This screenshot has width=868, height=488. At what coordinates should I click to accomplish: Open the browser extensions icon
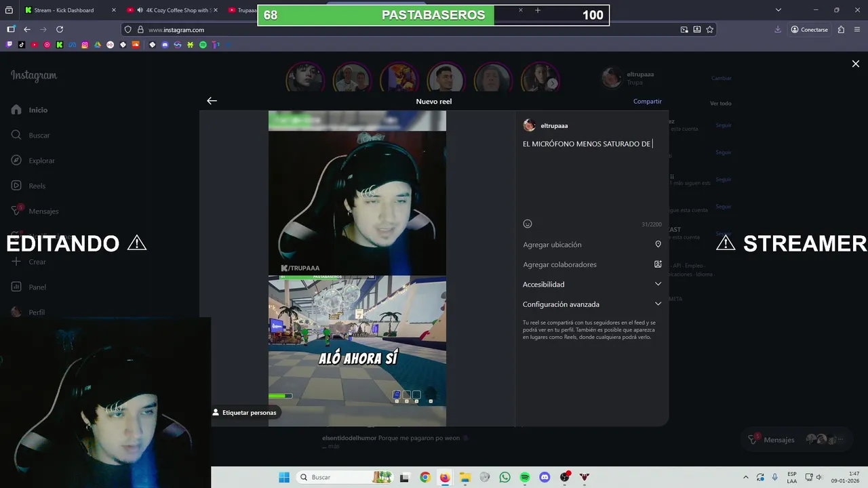(841, 30)
